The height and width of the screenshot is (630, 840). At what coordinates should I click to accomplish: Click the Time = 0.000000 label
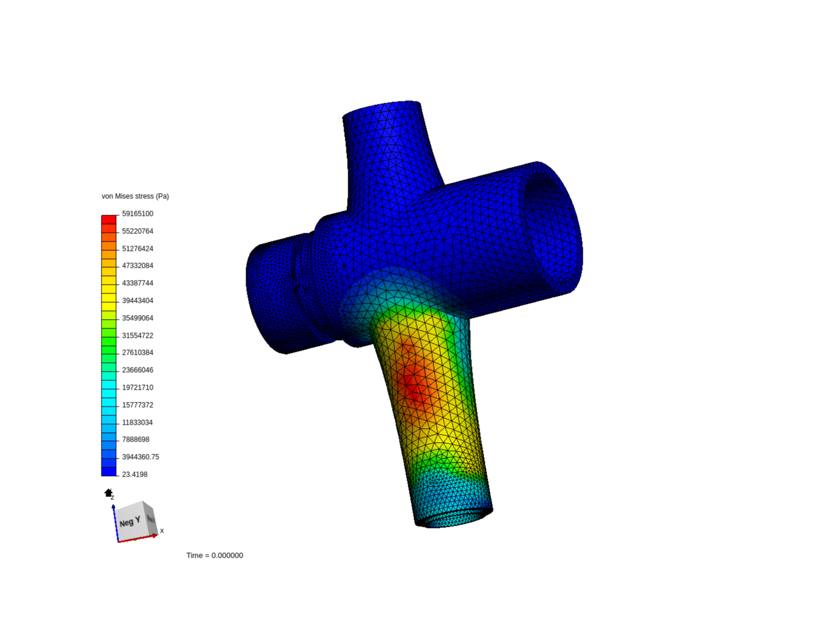pos(215,555)
